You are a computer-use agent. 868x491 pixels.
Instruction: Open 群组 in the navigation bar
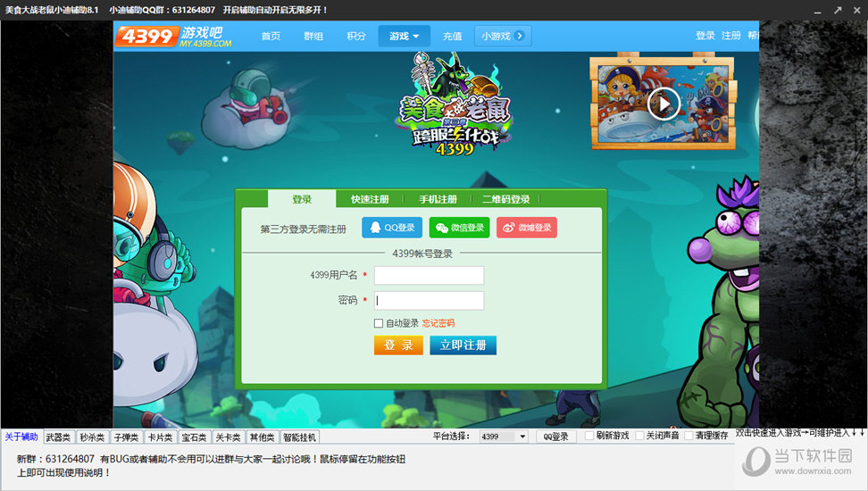(x=313, y=36)
